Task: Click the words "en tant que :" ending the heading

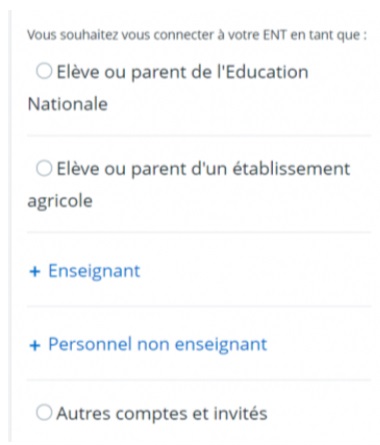Action: 328,35
